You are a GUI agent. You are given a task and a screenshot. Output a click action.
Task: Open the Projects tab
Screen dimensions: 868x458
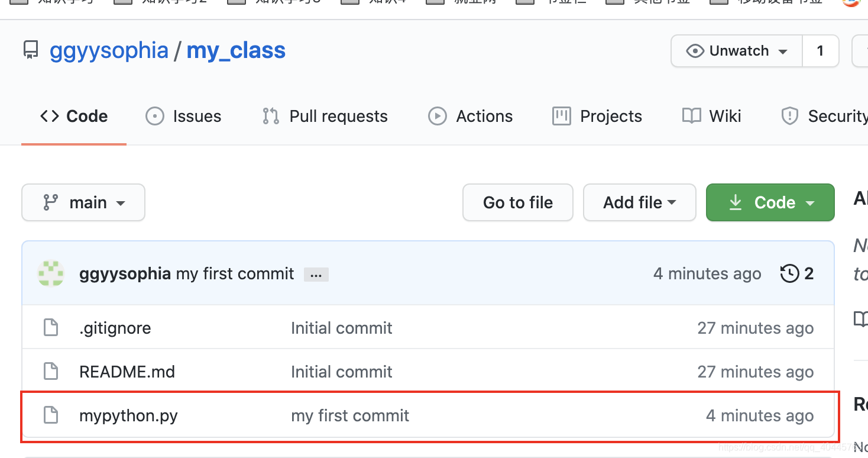point(597,116)
